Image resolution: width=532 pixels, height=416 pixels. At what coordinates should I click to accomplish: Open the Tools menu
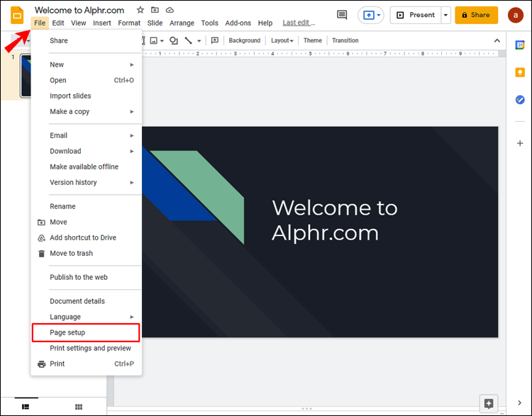tap(209, 23)
